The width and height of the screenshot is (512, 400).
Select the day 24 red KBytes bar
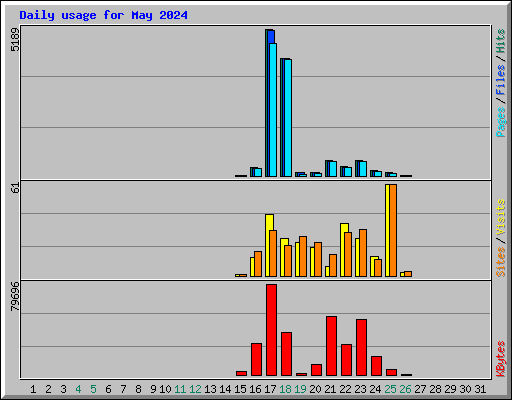[x=376, y=366]
